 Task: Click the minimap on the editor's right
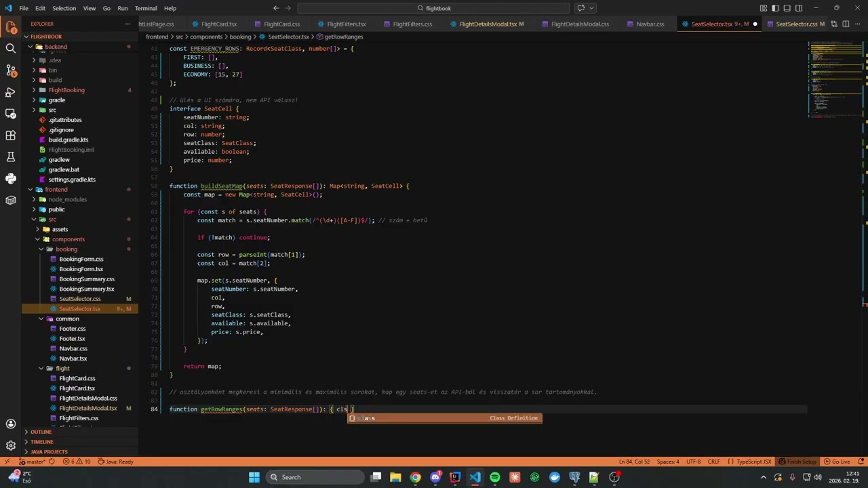click(x=834, y=81)
